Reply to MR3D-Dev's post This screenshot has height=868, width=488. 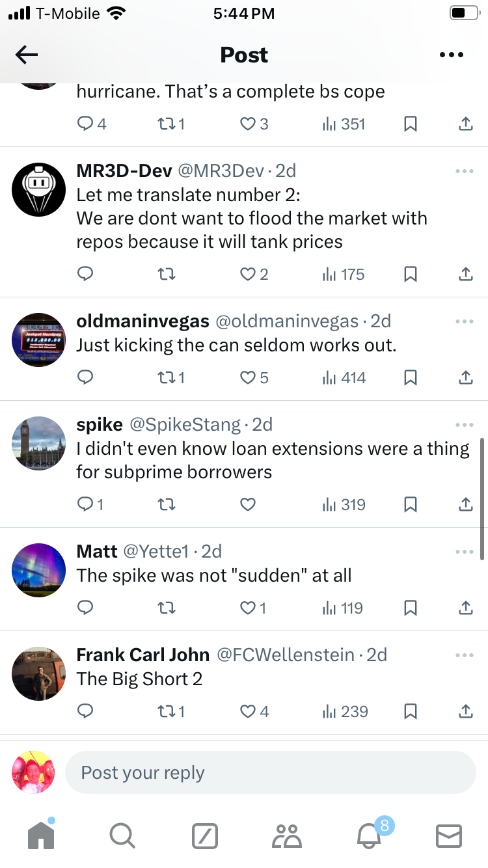(86, 275)
